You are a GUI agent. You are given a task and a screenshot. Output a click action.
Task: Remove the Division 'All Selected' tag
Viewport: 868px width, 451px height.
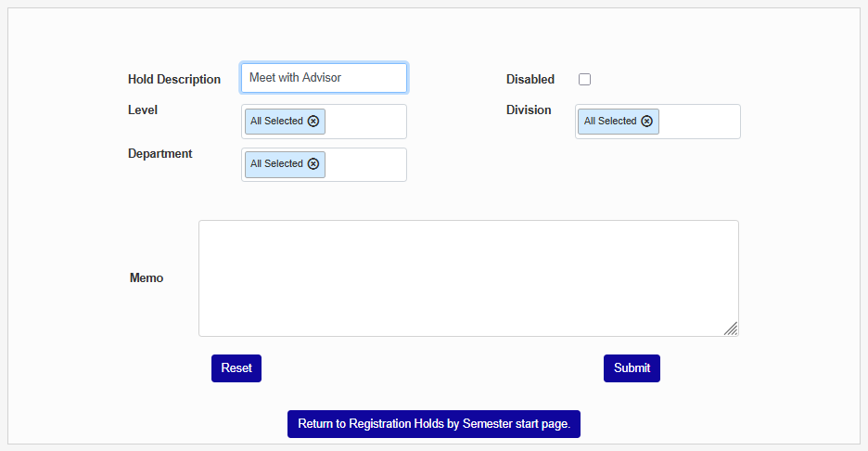click(x=647, y=121)
